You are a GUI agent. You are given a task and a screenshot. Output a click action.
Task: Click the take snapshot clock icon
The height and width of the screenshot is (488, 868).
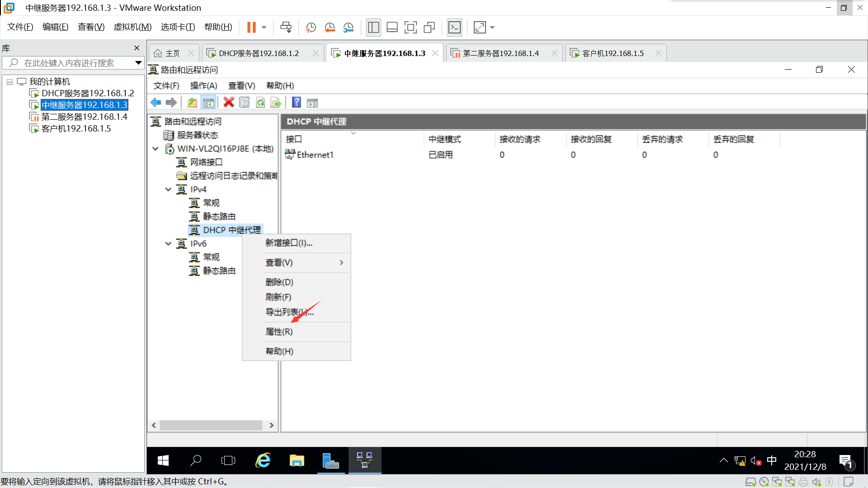(311, 28)
